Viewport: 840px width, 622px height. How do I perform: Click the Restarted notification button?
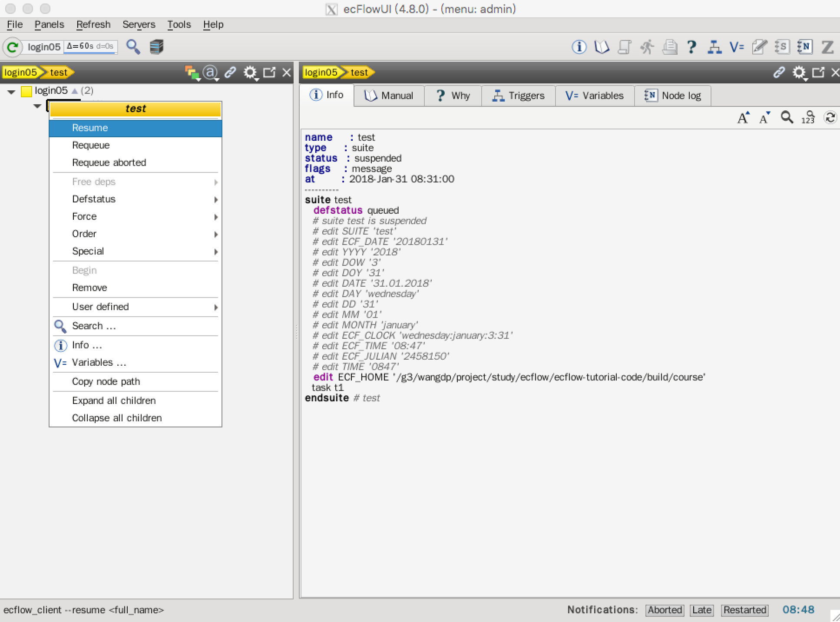point(744,610)
